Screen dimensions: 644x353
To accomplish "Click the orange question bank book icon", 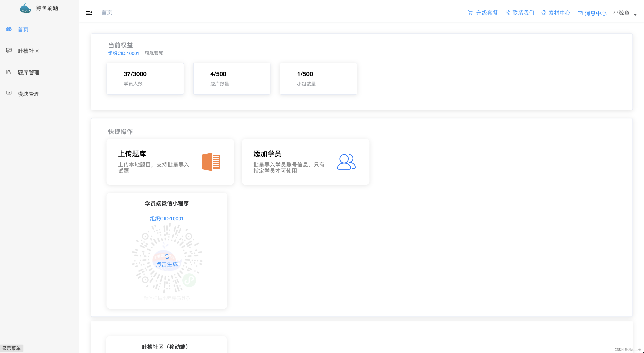I will 211,162.
